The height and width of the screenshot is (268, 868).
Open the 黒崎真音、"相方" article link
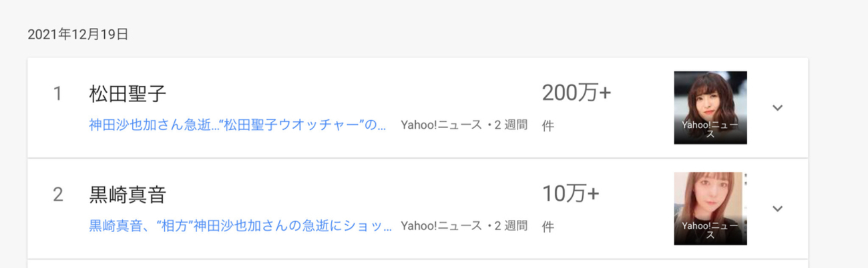pos(240,225)
